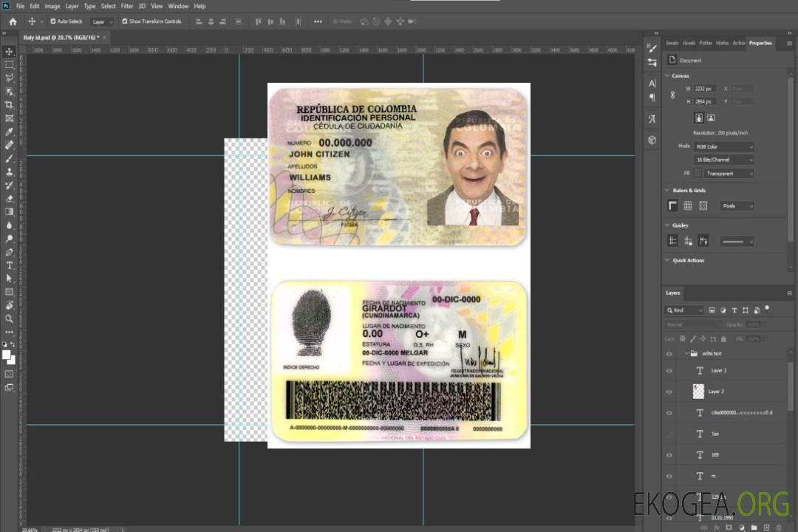Select the Crop tool
798x532 pixels.
[x=9, y=105]
